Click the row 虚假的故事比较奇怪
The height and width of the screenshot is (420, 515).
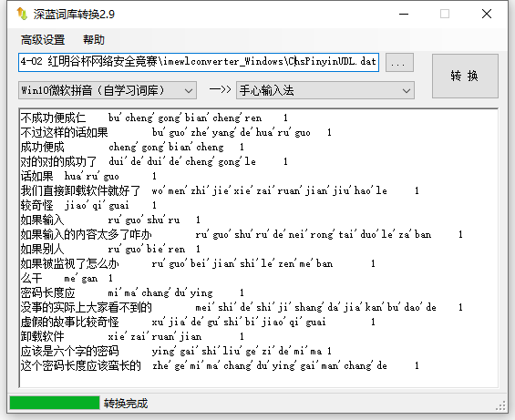tap(198, 322)
